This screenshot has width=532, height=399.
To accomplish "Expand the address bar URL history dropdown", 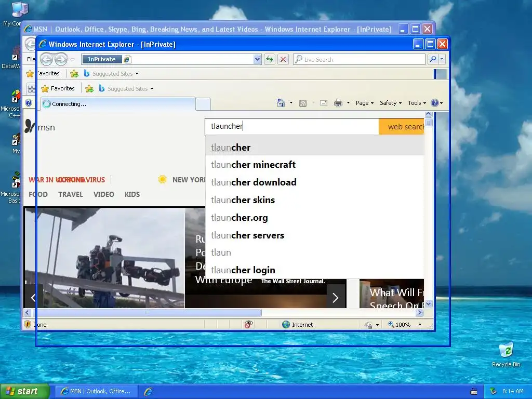I will [257, 59].
